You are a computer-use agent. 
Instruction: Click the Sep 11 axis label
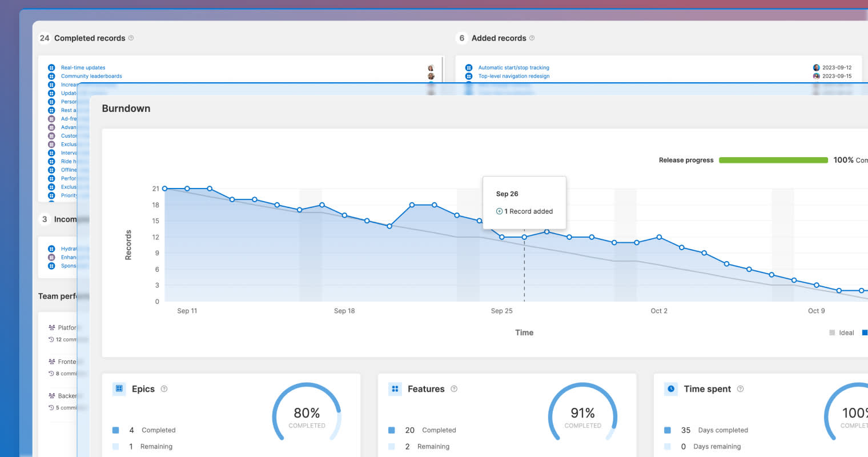[187, 311]
